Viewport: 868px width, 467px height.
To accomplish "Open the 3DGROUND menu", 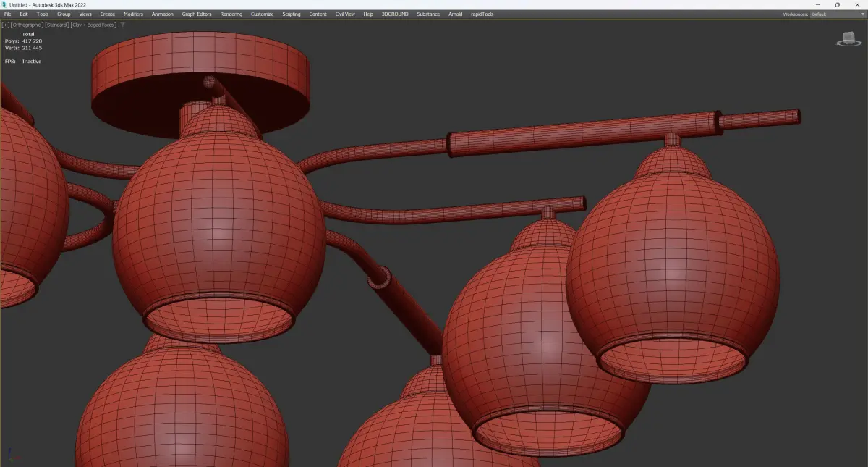I will (x=395, y=14).
